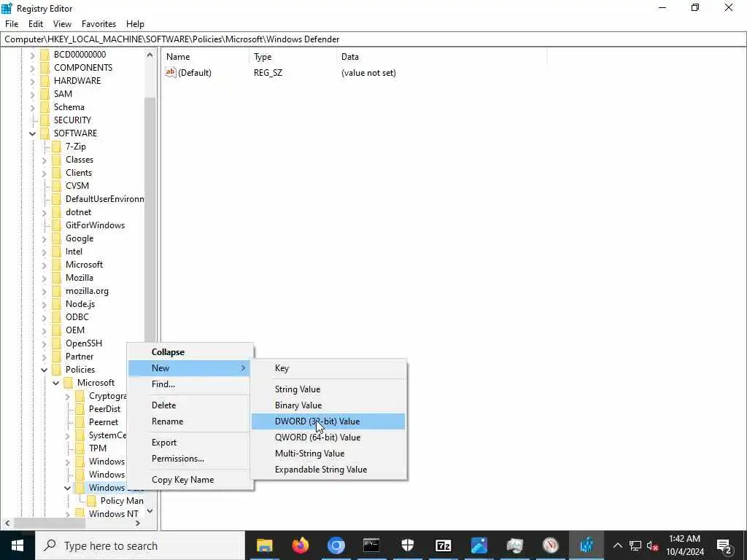Collapse the SOFTWARE tree node

[32, 133]
